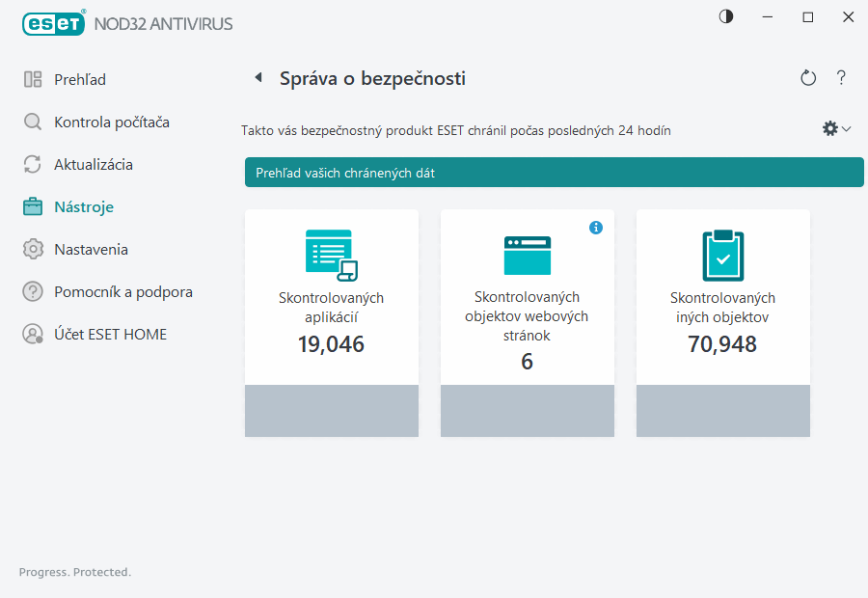The height and width of the screenshot is (598, 868).
Task: Collapse the report with the back arrow
Action: click(258, 77)
